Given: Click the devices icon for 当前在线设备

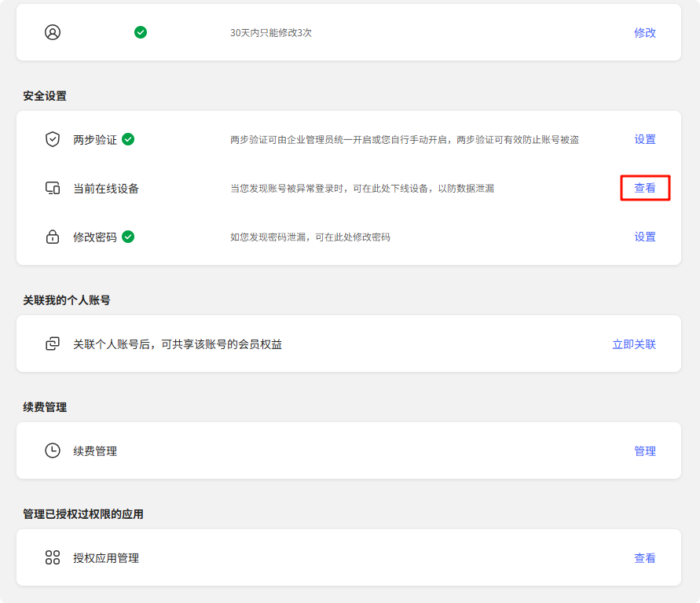Looking at the screenshot, I should coord(53,188).
